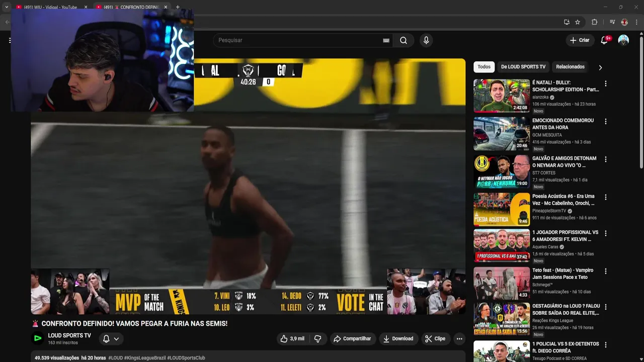Viewport: 644px width, 362px height.
Task: Dislike the video with thumbs-down
Action: (x=317, y=339)
